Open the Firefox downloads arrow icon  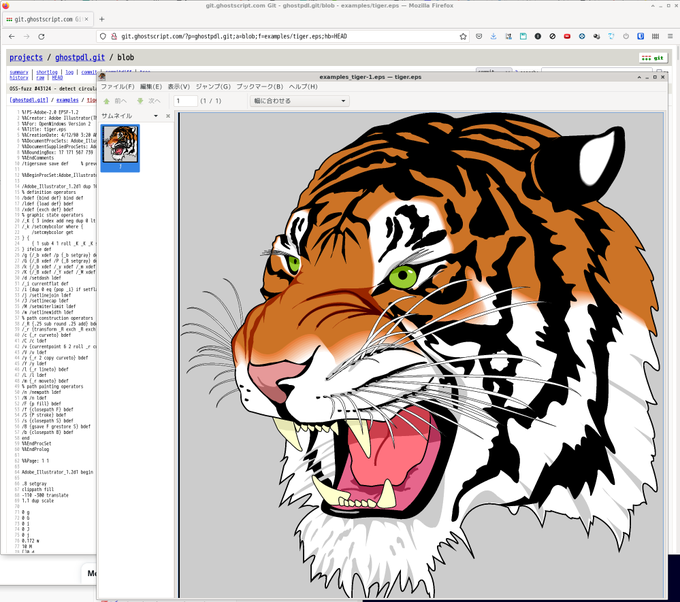[494, 36]
